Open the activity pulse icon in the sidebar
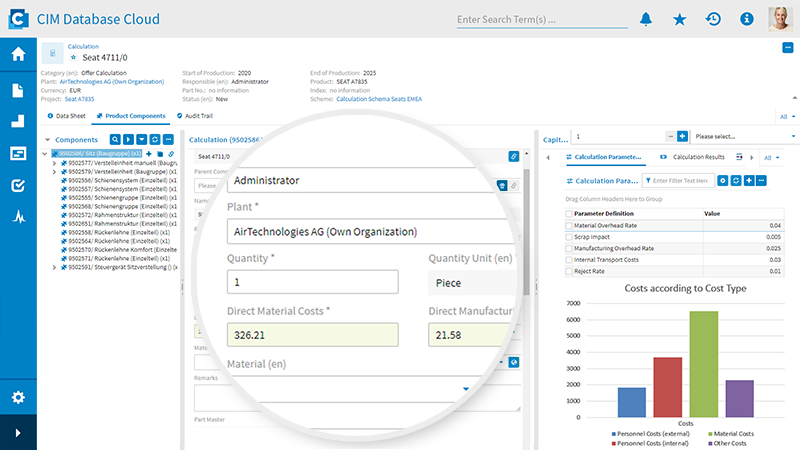 click(x=18, y=217)
